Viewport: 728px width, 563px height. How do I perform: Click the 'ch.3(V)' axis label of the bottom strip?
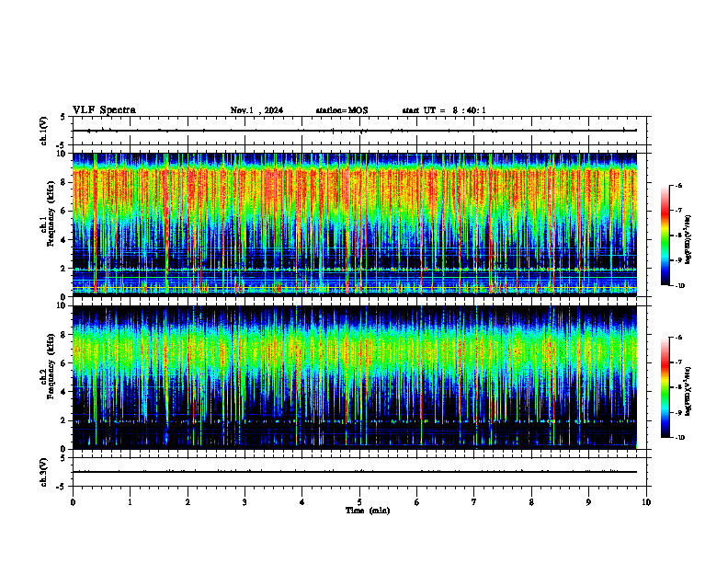(x=44, y=472)
